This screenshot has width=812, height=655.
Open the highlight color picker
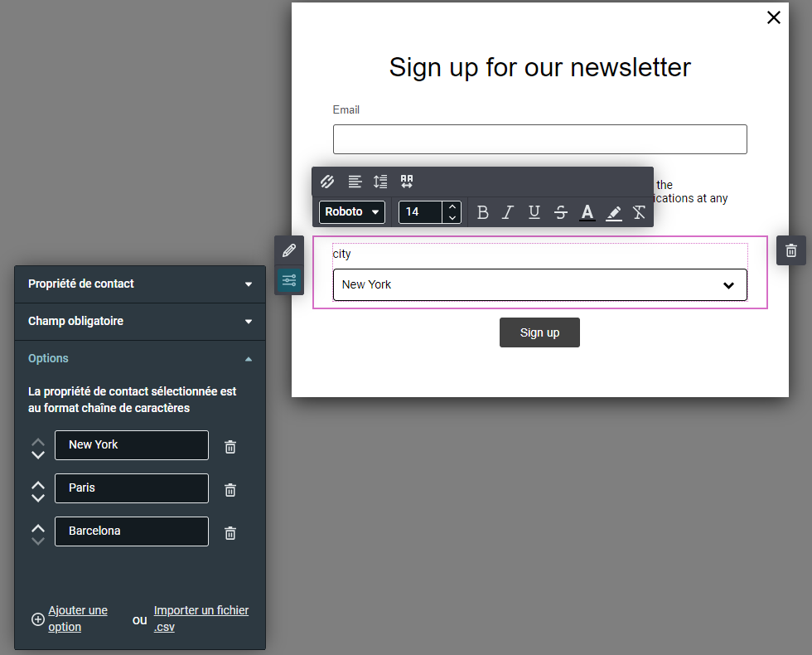[614, 212]
